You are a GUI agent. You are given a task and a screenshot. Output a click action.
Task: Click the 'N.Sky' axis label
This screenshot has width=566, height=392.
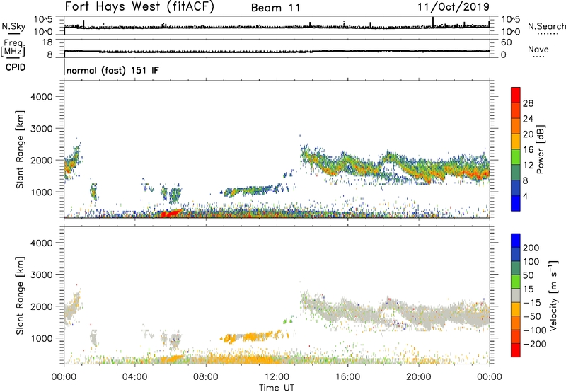[x=13, y=26]
